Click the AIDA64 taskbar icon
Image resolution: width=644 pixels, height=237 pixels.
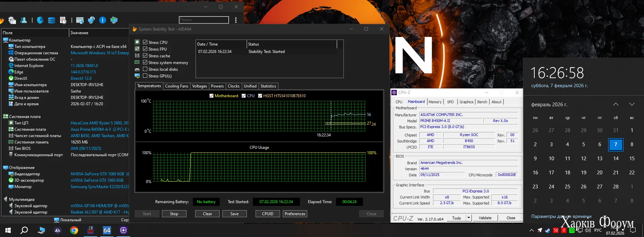pos(107,230)
